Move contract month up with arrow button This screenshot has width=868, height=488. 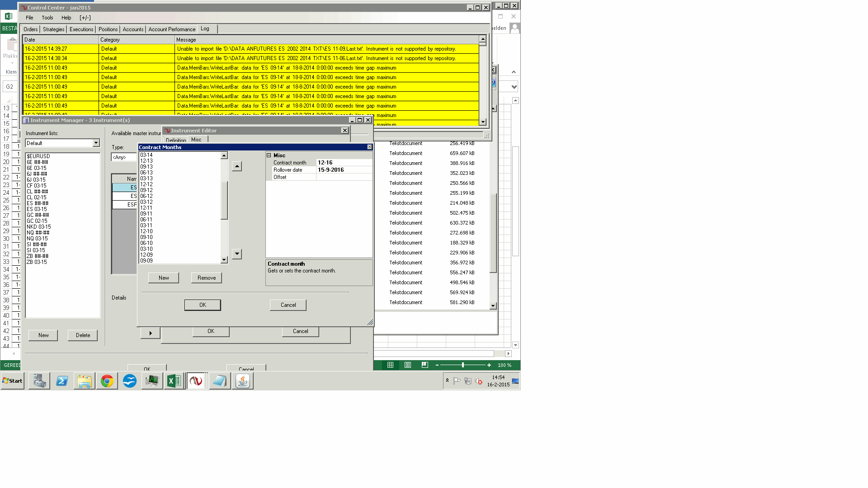pos(237,166)
